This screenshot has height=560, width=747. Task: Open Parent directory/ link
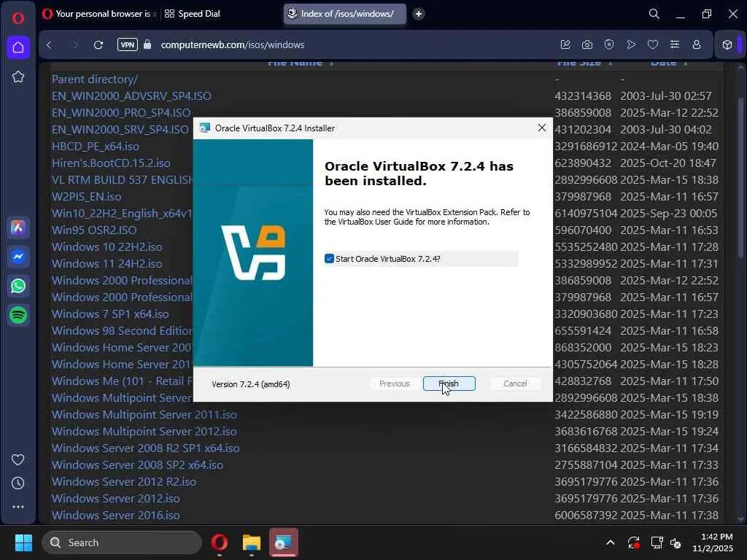(x=95, y=79)
